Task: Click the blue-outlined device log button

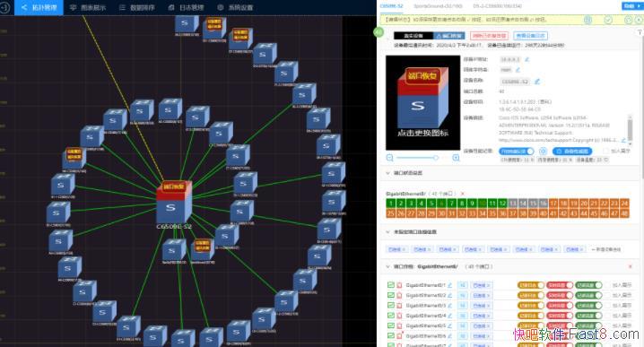Action: [531, 36]
